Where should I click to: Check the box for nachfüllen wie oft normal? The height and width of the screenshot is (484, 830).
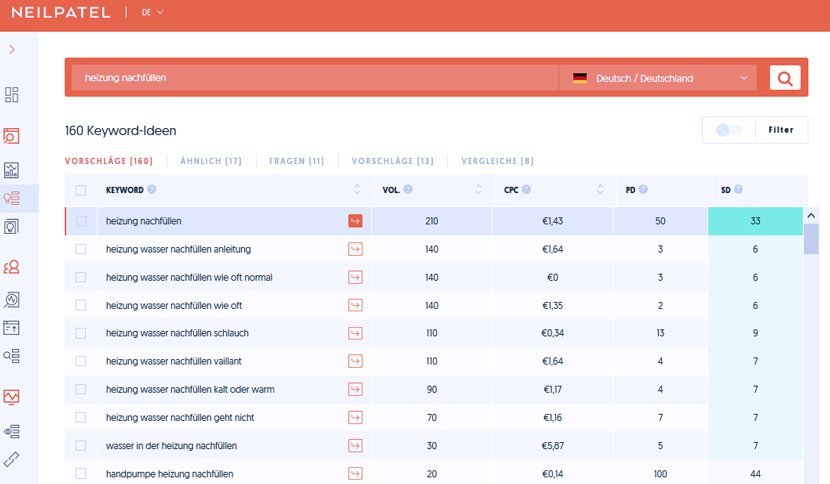tap(80, 277)
